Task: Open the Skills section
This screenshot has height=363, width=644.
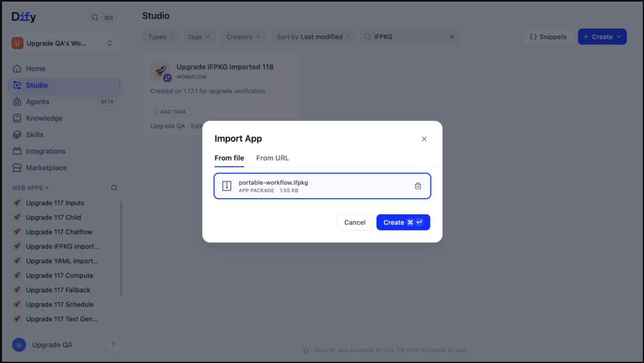Action: pos(64,135)
